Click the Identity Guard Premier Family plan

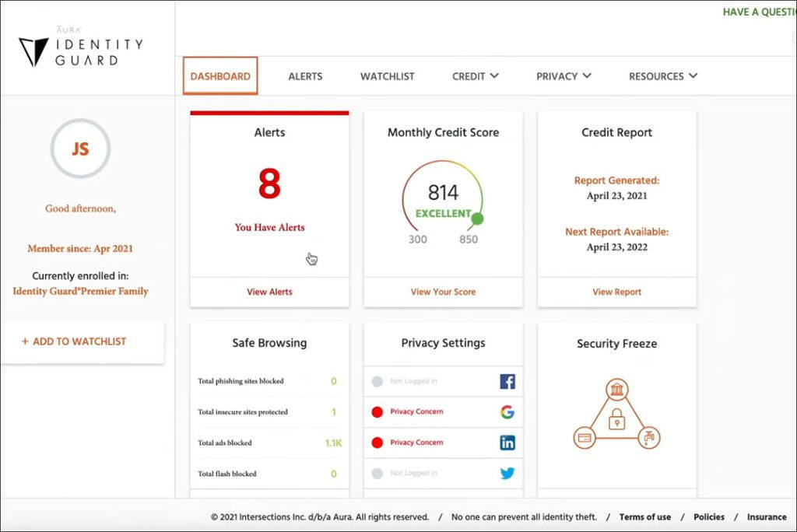(80, 291)
